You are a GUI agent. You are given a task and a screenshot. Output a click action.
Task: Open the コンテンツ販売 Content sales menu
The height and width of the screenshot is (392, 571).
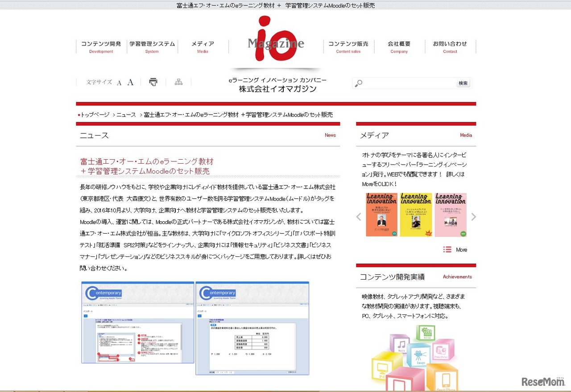(348, 47)
